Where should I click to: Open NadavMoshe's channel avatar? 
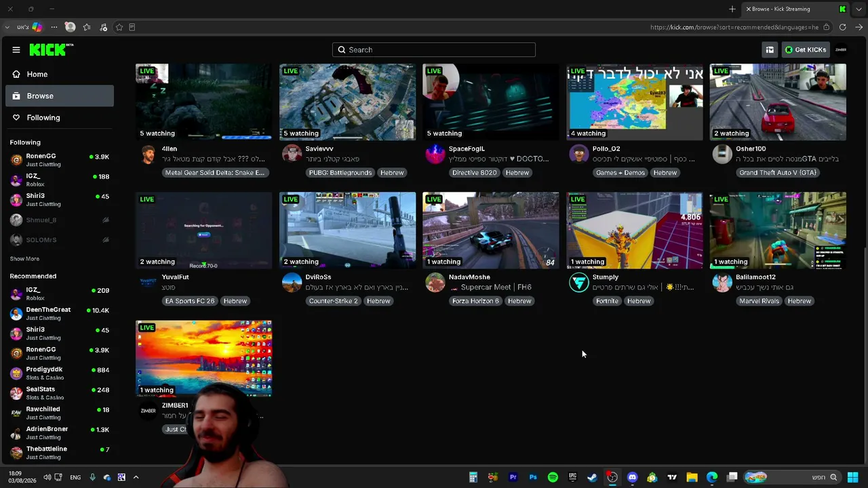pos(435,283)
